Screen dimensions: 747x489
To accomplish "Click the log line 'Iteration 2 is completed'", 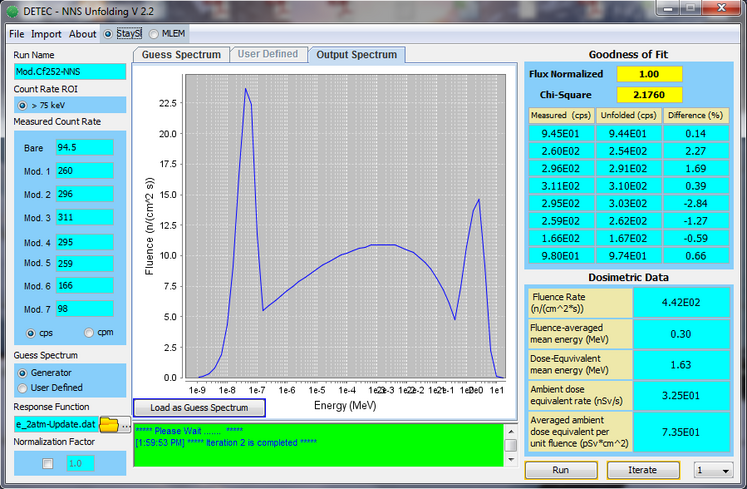I will click(x=226, y=443).
